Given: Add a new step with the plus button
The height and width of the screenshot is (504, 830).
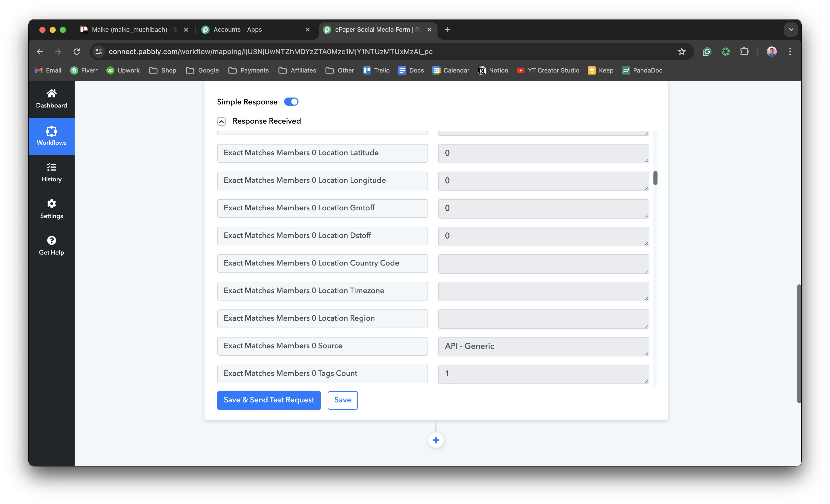Looking at the screenshot, I should (x=436, y=440).
